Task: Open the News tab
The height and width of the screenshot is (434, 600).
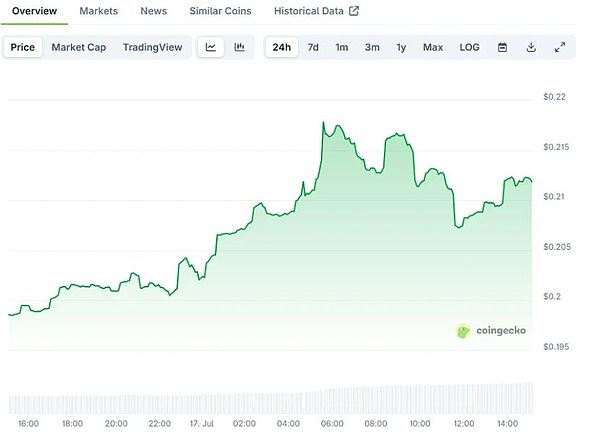Action: click(x=154, y=11)
